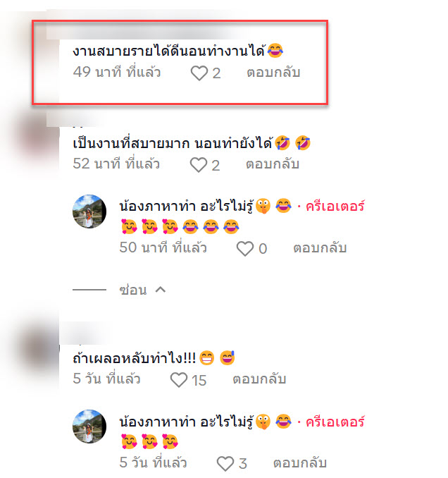Like the comment with 15 likes

point(178,380)
